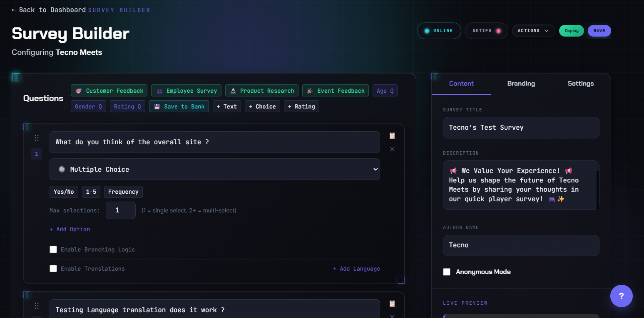Switch to the Settings tab
This screenshot has height=318, width=644.
[x=581, y=84]
